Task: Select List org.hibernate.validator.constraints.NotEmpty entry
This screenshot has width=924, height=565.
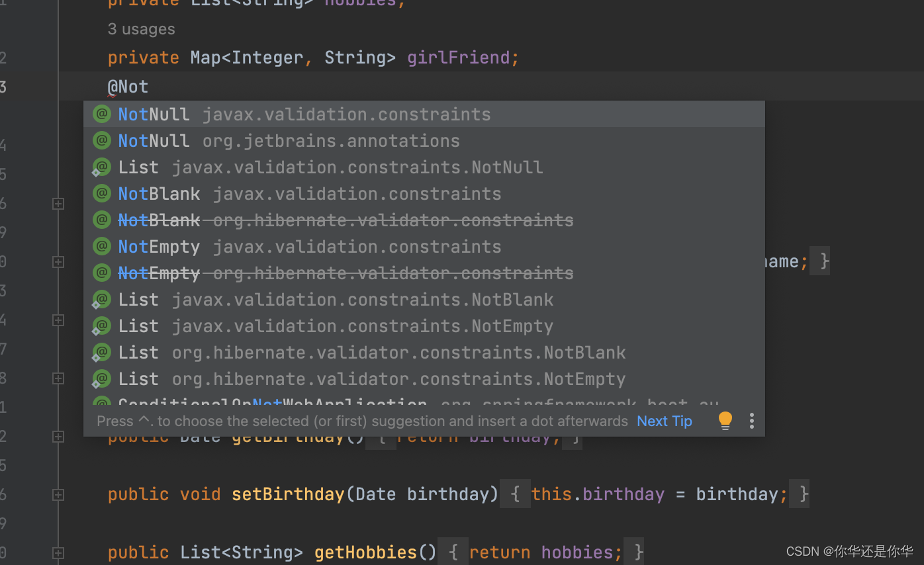Action: pyautogui.click(x=424, y=379)
